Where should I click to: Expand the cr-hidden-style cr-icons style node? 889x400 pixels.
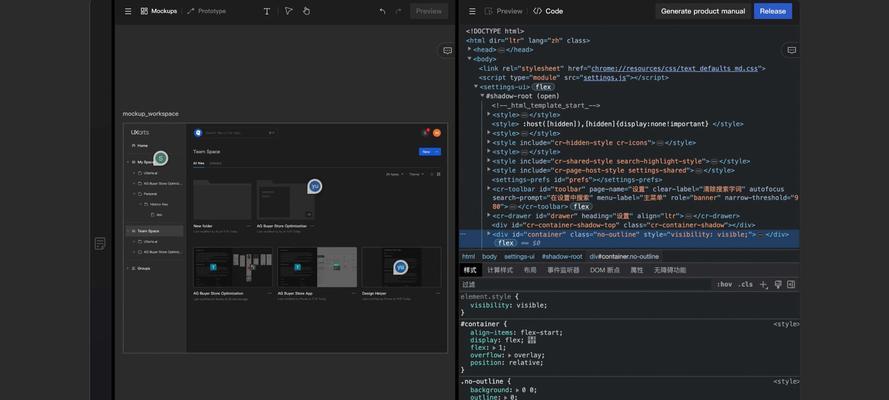[x=489, y=142]
